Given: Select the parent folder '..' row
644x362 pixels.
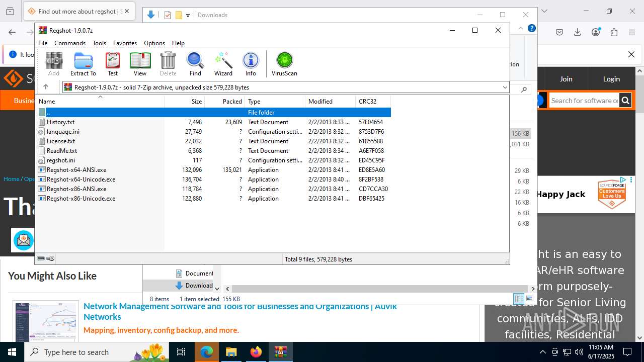Looking at the screenshot, I should [x=213, y=112].
